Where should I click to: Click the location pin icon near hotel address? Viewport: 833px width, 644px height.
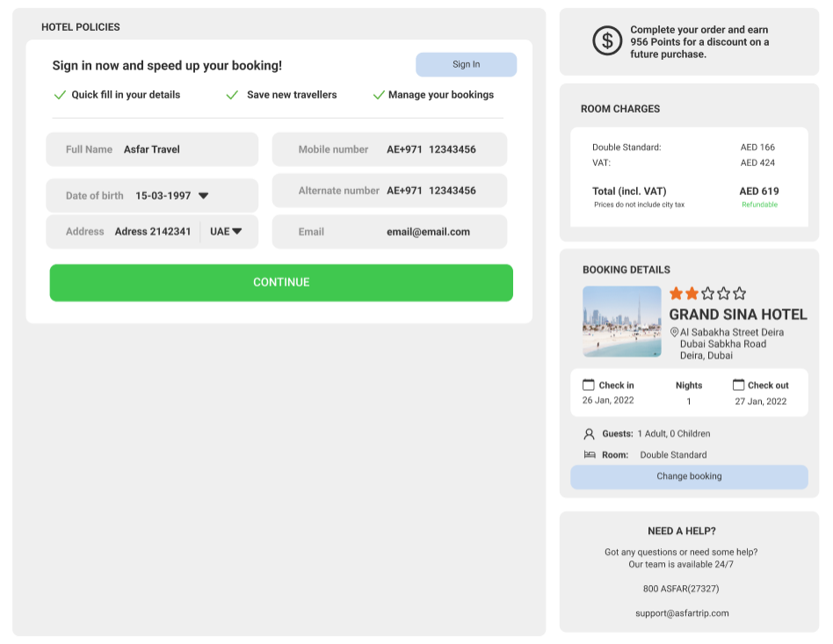pyautogui.click(x=674, y=333)
